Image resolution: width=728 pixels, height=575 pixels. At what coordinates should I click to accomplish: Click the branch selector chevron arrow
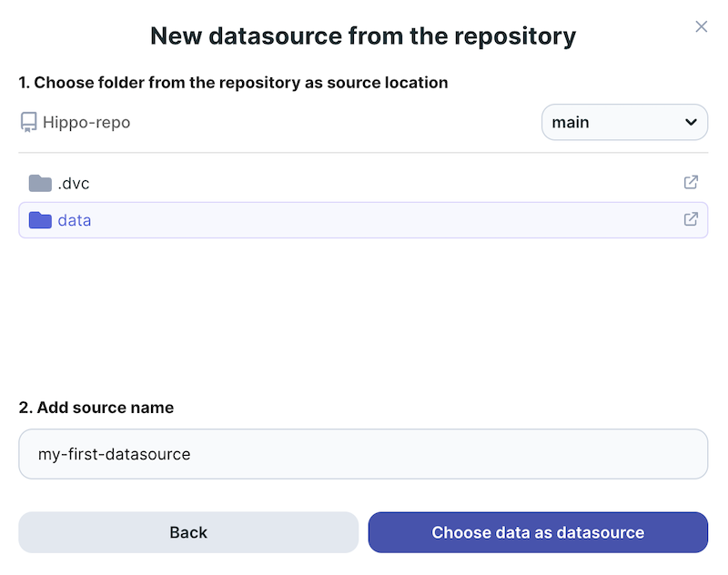click(691, 122)
